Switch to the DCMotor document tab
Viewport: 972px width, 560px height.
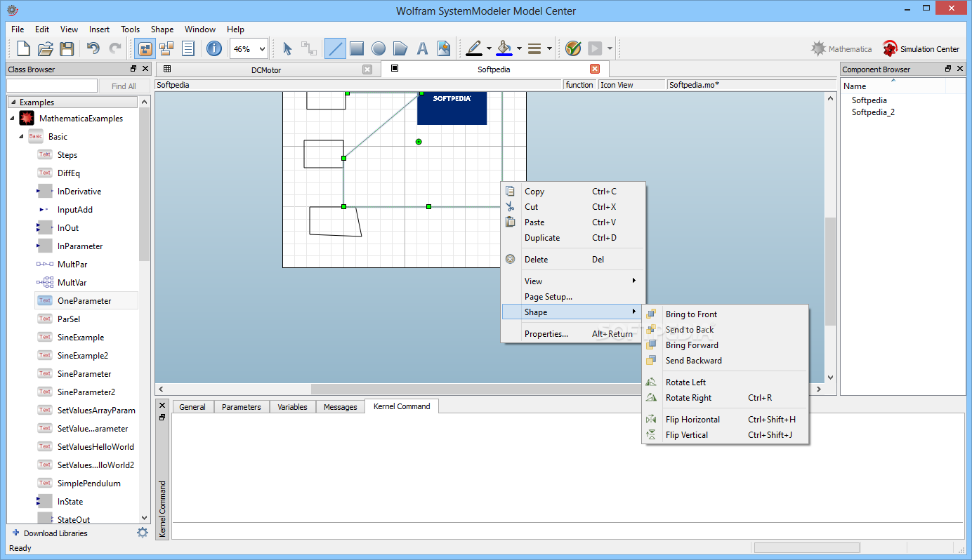click(x=266, y=69)
